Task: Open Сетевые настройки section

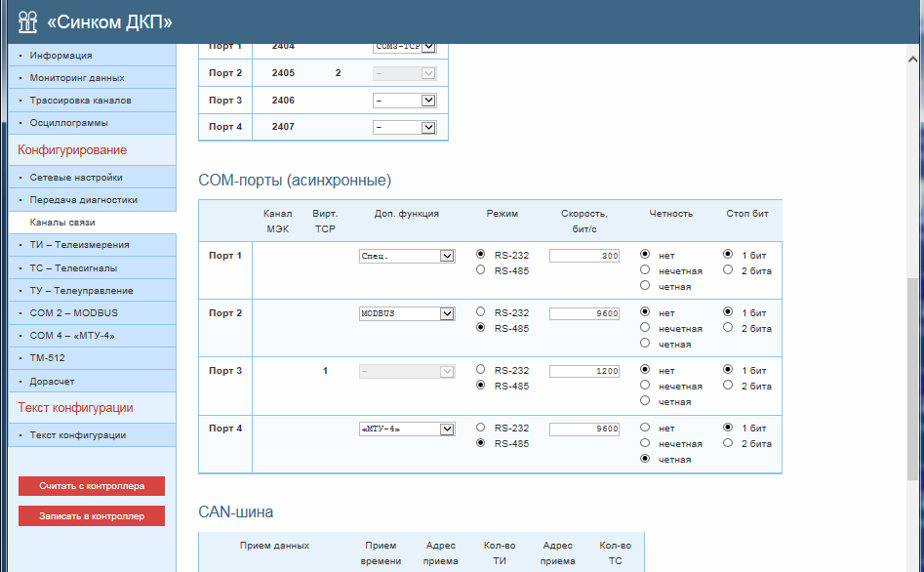Action: pos(76,178)
